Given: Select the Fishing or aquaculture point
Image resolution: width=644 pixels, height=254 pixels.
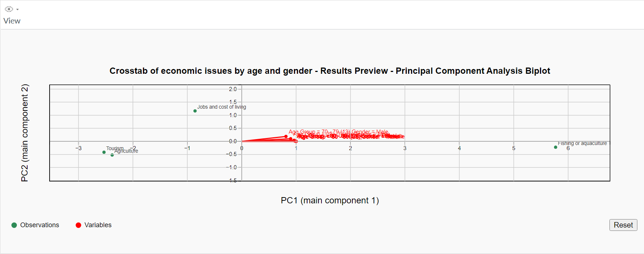Looking at the screenshot, I should point(555,147).
